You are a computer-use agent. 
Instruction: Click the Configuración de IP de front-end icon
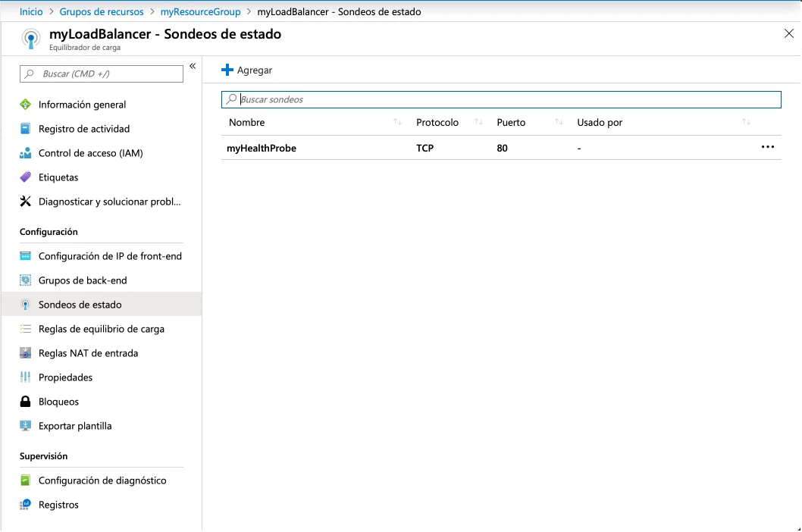(25, 256)
